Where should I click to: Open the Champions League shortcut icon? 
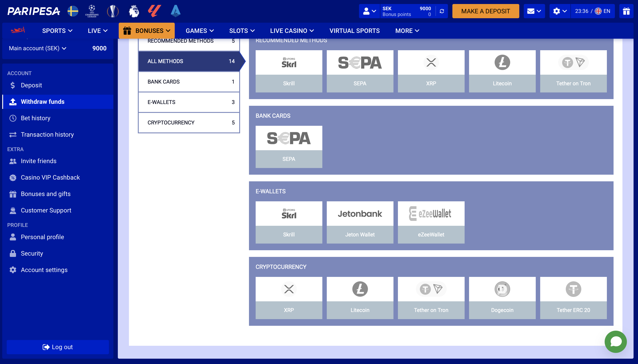[92, 11]
